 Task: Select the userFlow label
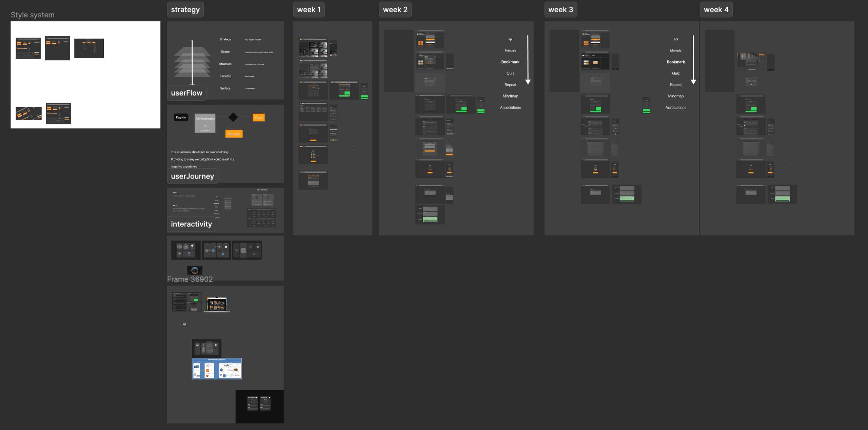[187, 93]
